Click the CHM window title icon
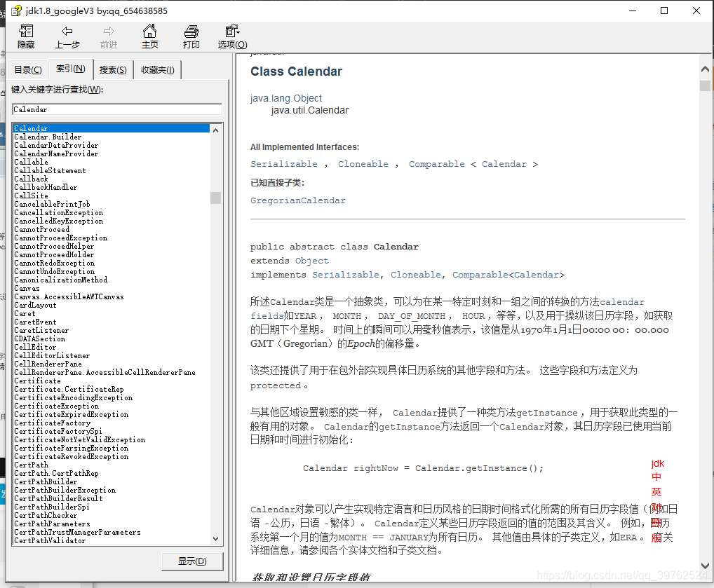Image resolution: width=714 pixels, height=588 pixels. 16,11
